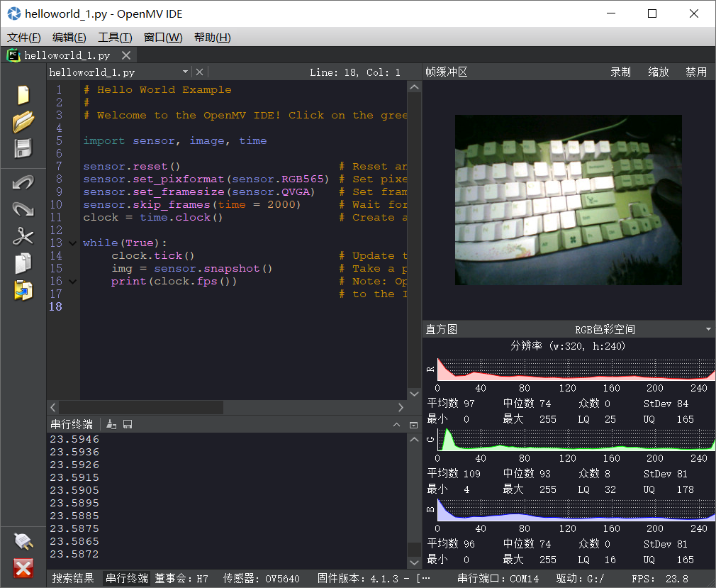Screen dimensions: 716x588
Task: Click the Open File folder icon
Action: coord(23,122)
